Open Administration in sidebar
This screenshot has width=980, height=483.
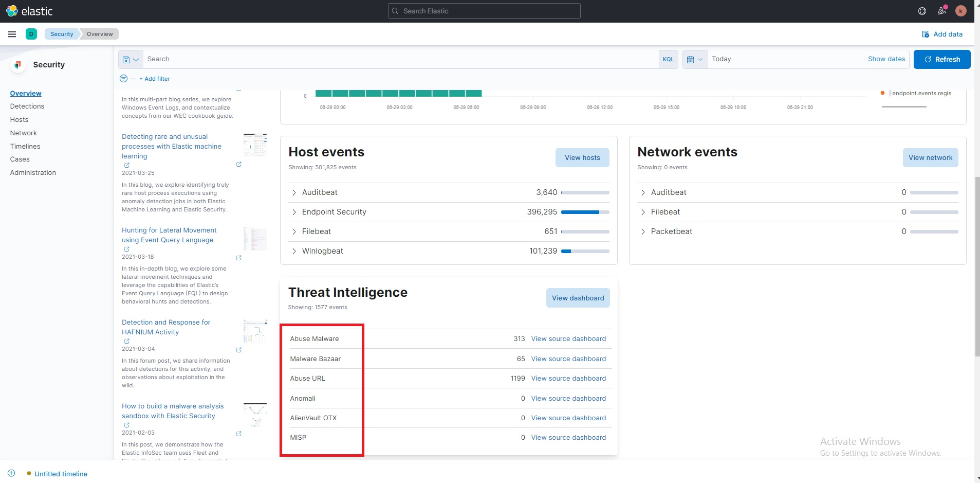(x=33, y=173)
